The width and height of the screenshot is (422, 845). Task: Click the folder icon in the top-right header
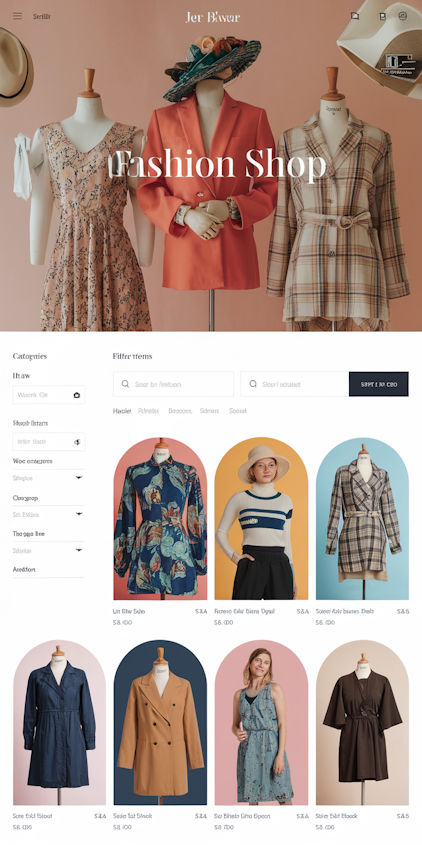pyautogui.click(x=355, y=16)
